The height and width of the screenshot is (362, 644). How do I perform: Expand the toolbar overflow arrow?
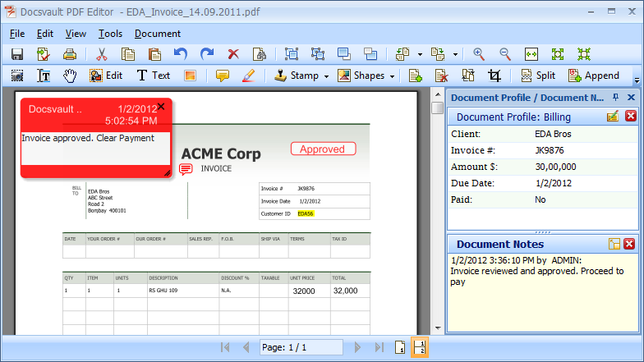637,80
